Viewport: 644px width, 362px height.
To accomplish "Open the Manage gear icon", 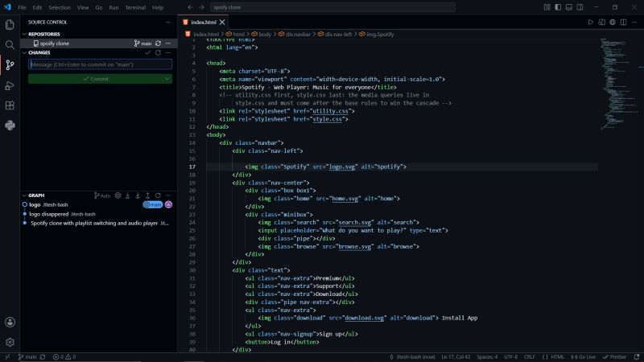I will click(x=10, y=342).
